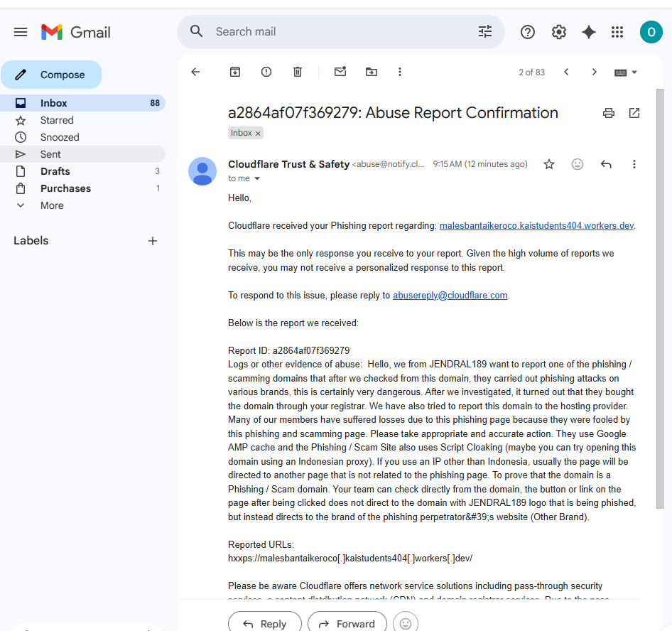The width and height of the screenshot is (672, 631).
Task: Click the email vertical scrollbar
Action: pos(660,298)
